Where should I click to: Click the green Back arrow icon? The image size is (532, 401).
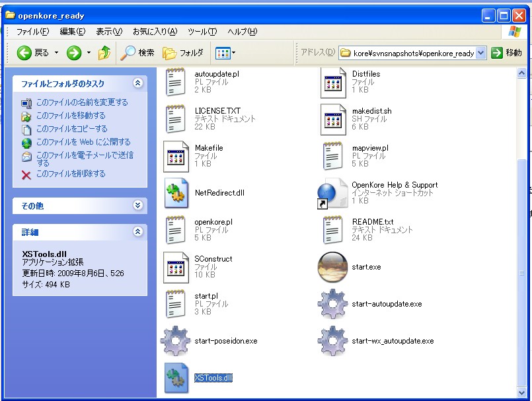pyautogui.click(x=24, y=53)
